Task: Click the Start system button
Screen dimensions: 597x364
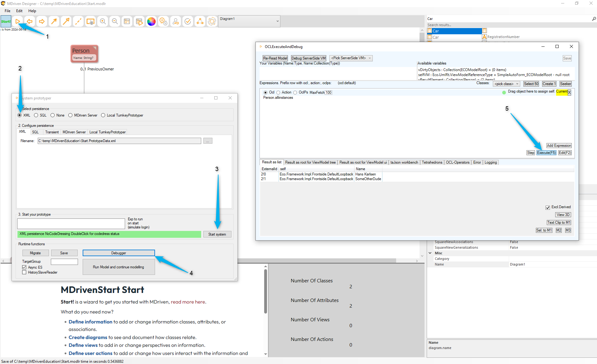Action: point(217,234)
